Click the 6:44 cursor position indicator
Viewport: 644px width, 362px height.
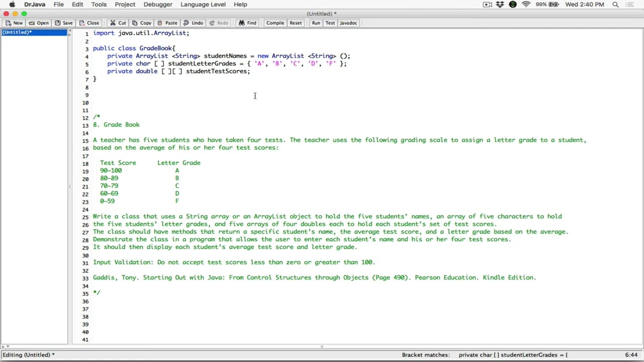[x=631, y=355]
